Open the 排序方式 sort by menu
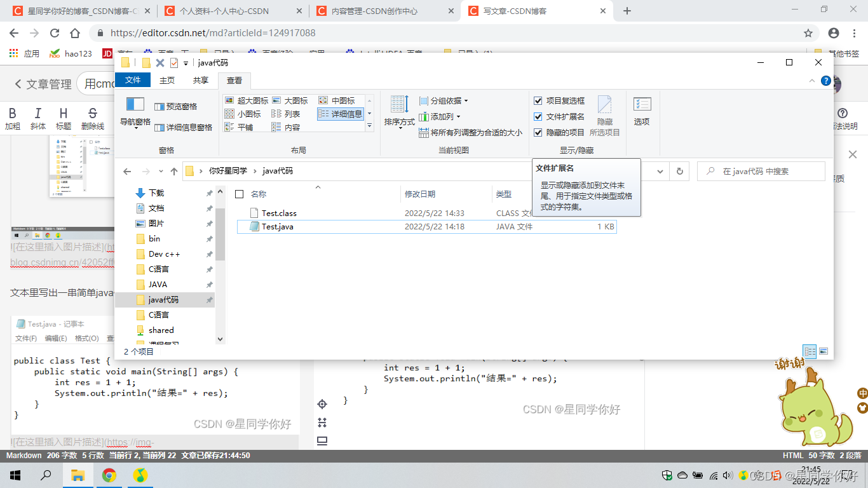This screenshot has height=488, width=868. [x=399, y=112]
